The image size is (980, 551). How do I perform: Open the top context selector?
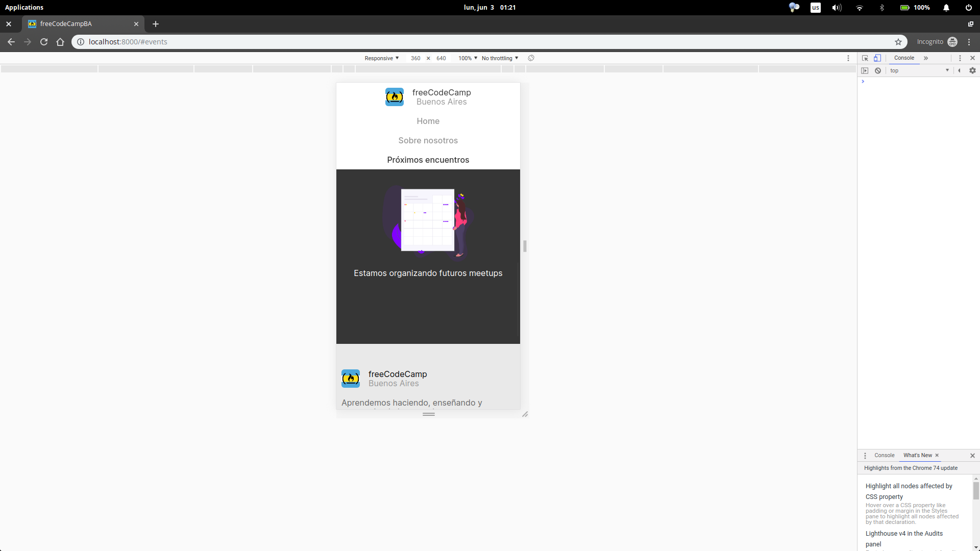(919, 71)
